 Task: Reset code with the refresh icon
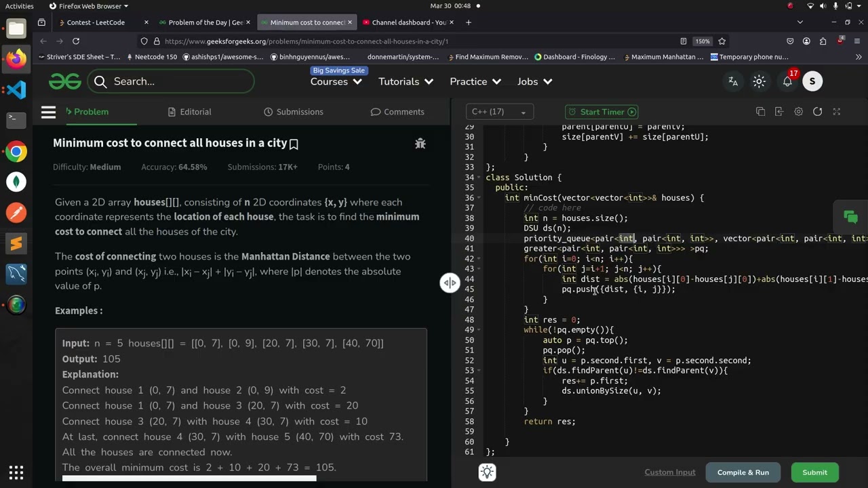818,112
